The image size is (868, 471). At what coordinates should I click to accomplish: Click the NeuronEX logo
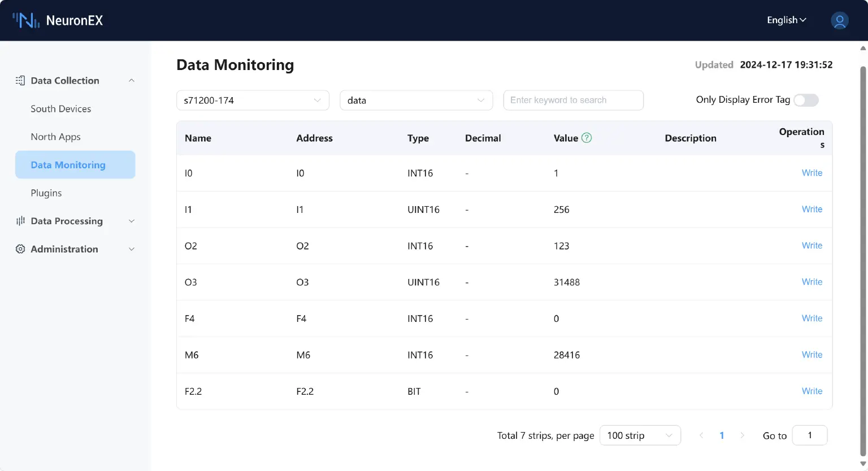57,20
